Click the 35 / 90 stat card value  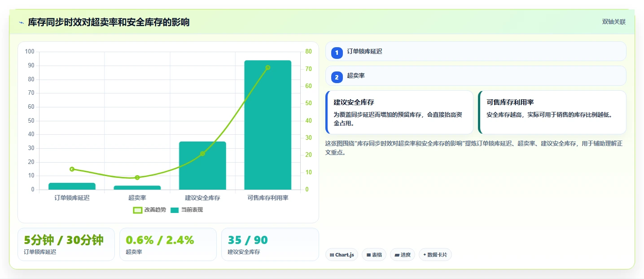tap(248, 240)
